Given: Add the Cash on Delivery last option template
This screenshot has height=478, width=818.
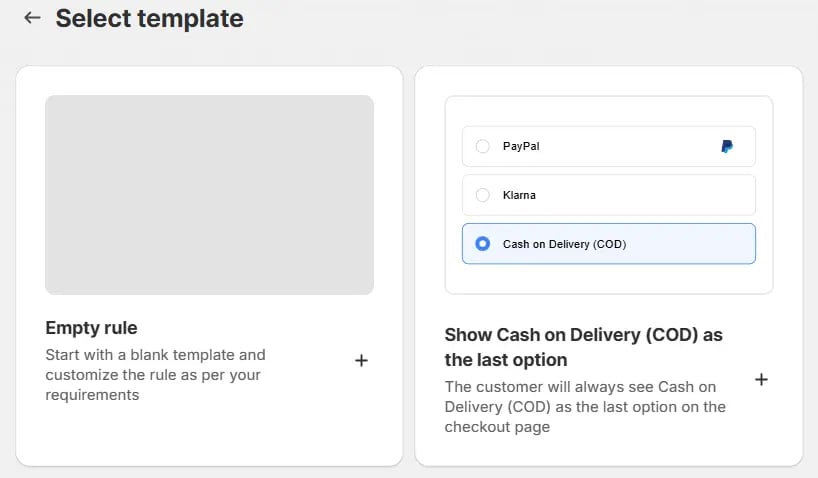Looking at the screenshot, I should click(x=761, y=379).
